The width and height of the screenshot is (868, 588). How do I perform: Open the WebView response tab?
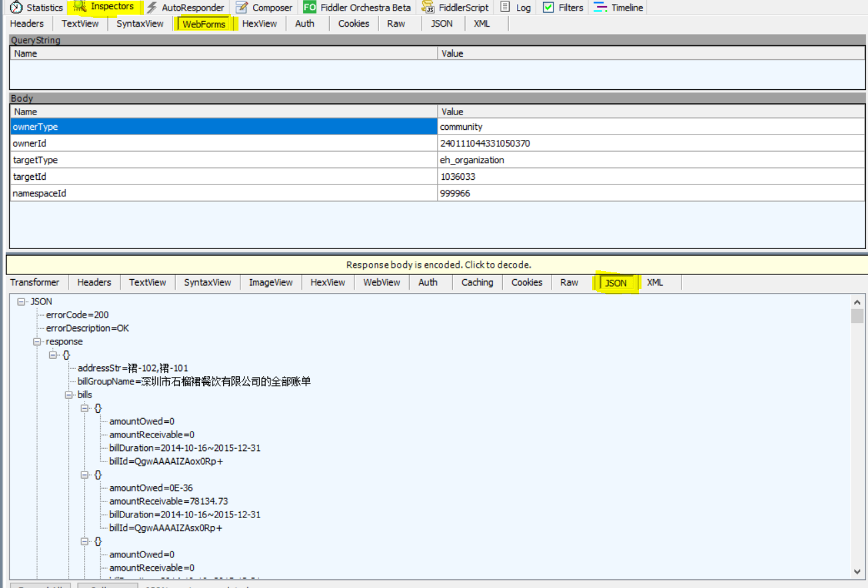coord(382,282)
